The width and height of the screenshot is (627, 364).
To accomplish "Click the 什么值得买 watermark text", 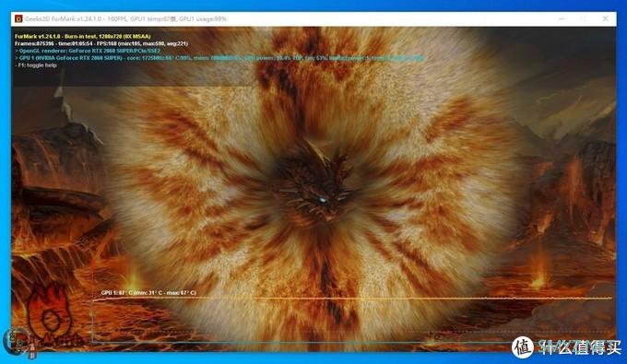I will 579,347.
